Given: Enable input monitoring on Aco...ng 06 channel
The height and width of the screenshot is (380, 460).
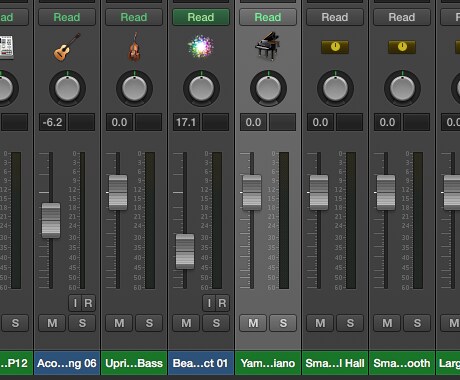Looking at the screenshot, I should click(x=75, y=303).
